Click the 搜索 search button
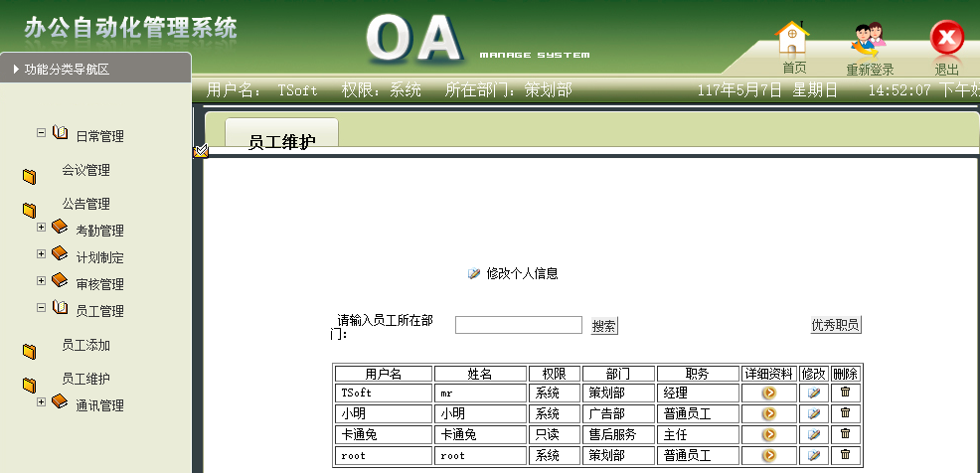 click(604, 326)
